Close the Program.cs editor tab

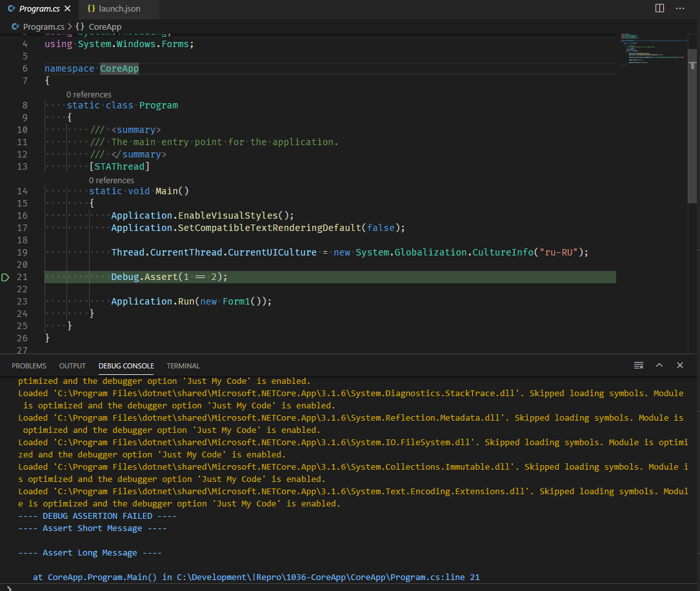[67, 8]
